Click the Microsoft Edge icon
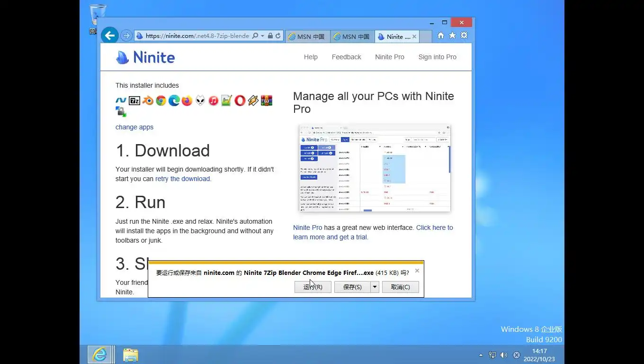The height and width of the screenshot is (364, 644). (x=174, y=100)
